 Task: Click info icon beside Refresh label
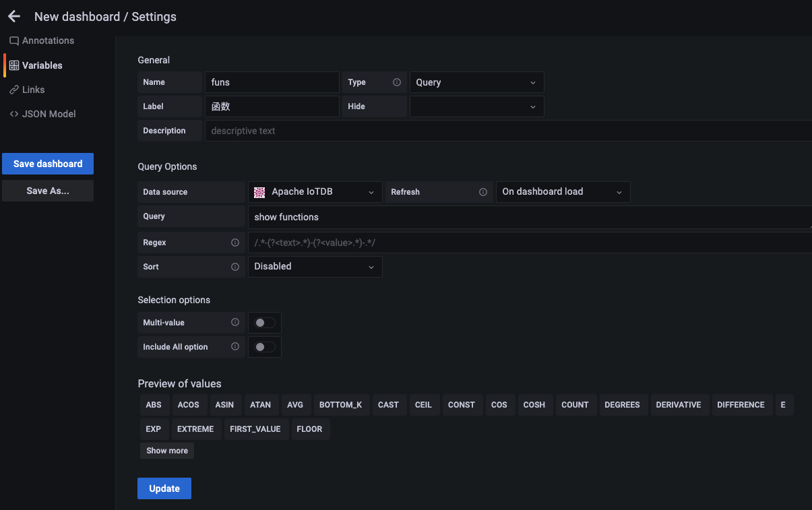pos(483,192)
